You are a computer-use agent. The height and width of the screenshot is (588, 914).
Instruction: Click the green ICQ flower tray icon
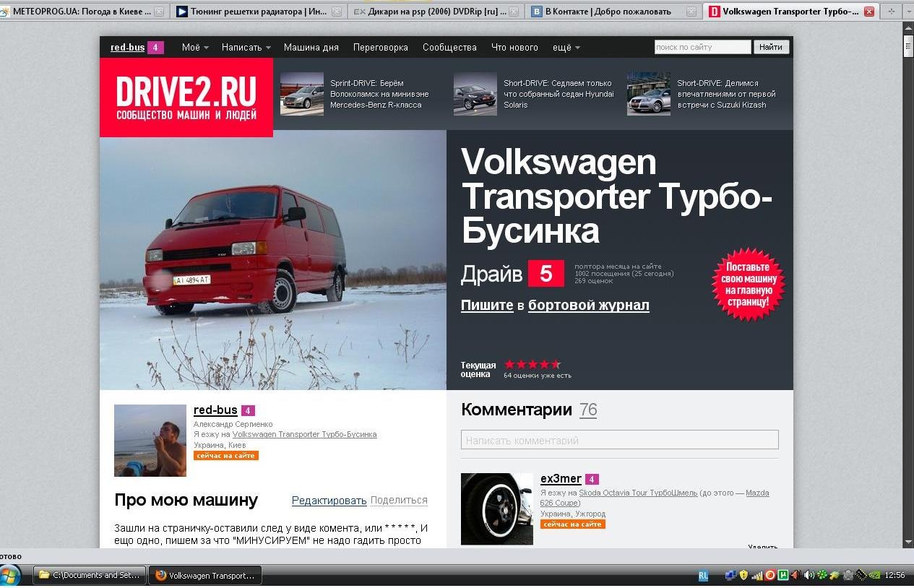822,575
